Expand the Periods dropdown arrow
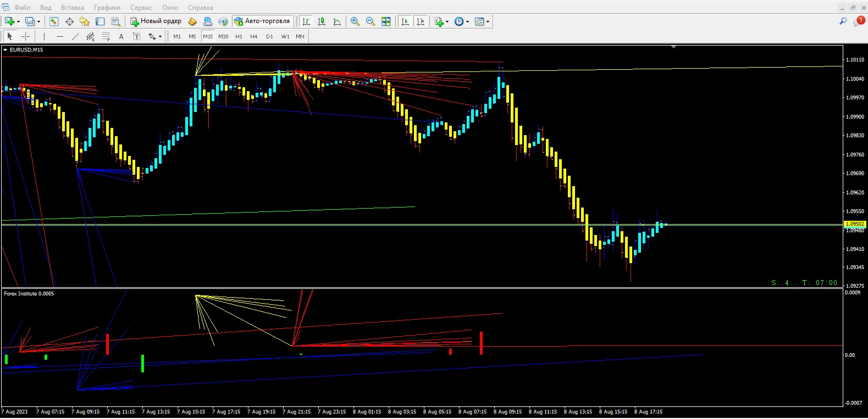The height and width of the screenshot is (419, 868). (467, 22)
